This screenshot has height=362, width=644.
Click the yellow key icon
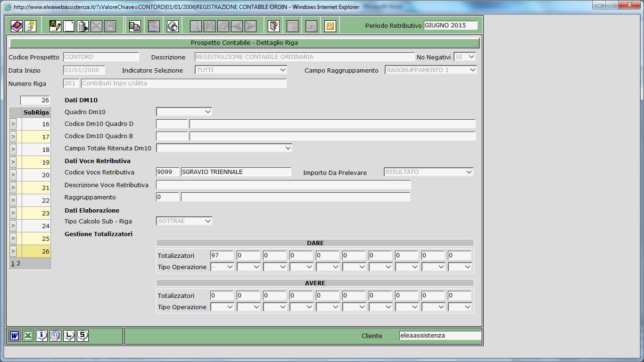click(330, 26)
